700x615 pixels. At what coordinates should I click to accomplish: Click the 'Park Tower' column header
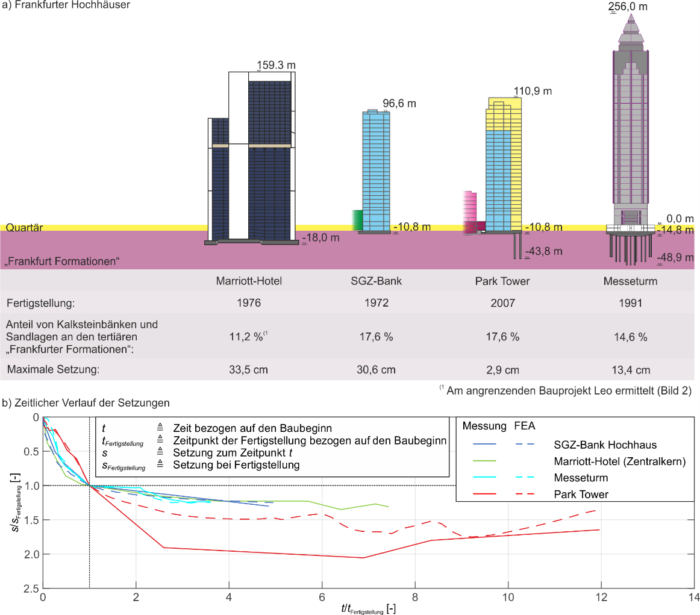pos(502,281)
